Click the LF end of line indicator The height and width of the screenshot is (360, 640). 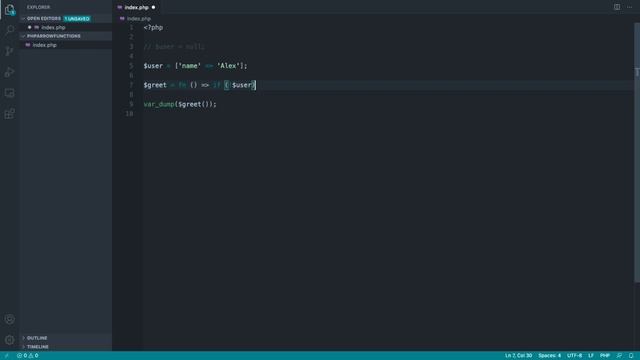coord(591,356)
